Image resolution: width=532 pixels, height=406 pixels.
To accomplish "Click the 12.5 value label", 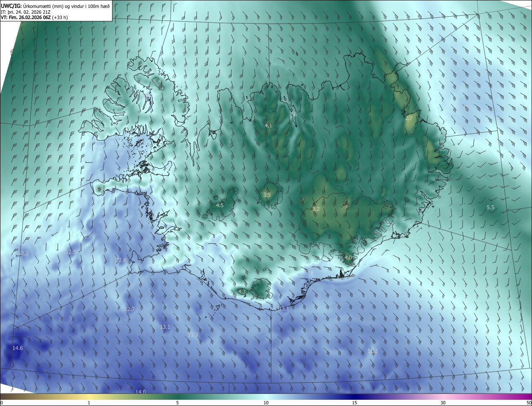I will coord(71,252).
